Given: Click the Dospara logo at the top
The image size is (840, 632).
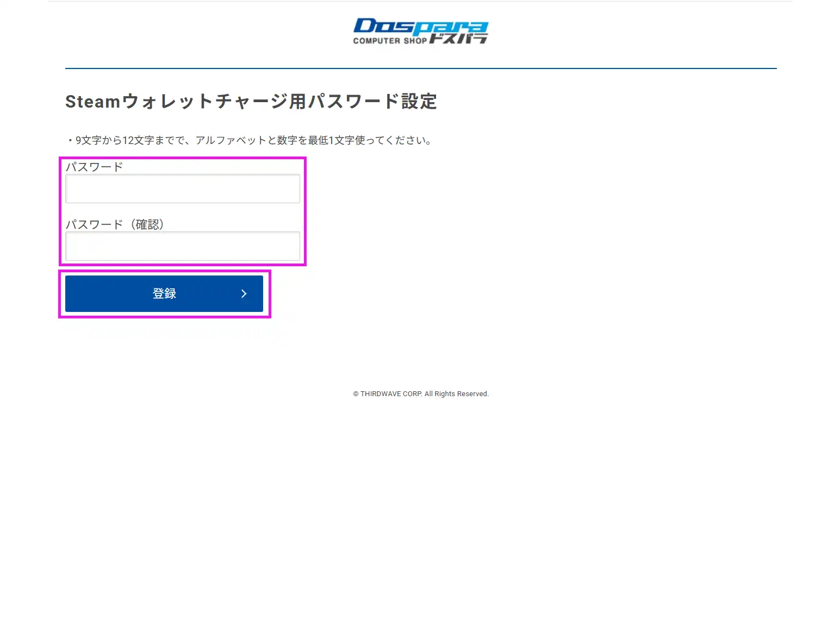Looking at the screenshot, I should [x=420, y=31].
